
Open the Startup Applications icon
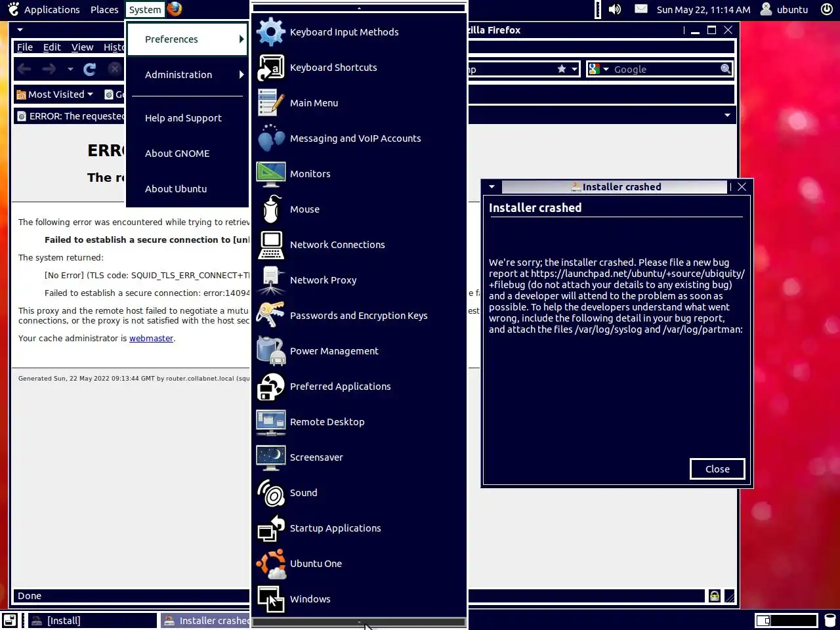tap(271, 528)
